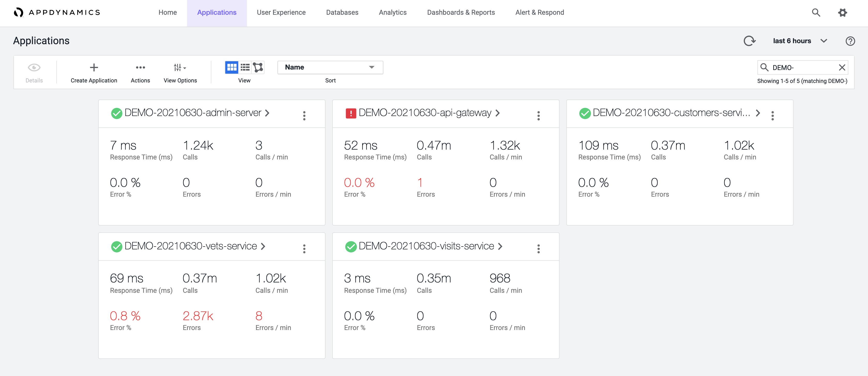The image size is (868, 376).
Task: Click the help question mark icon
Action: 850,41
